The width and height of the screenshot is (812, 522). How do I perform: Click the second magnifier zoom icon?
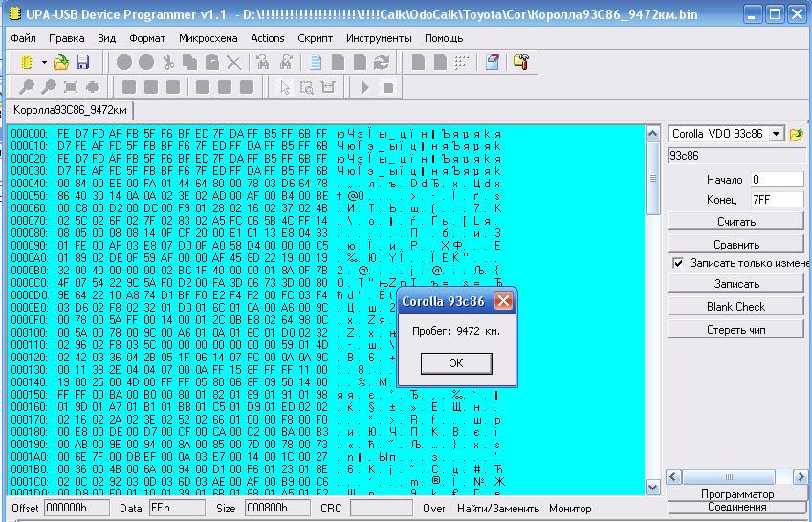click(48, 87)
